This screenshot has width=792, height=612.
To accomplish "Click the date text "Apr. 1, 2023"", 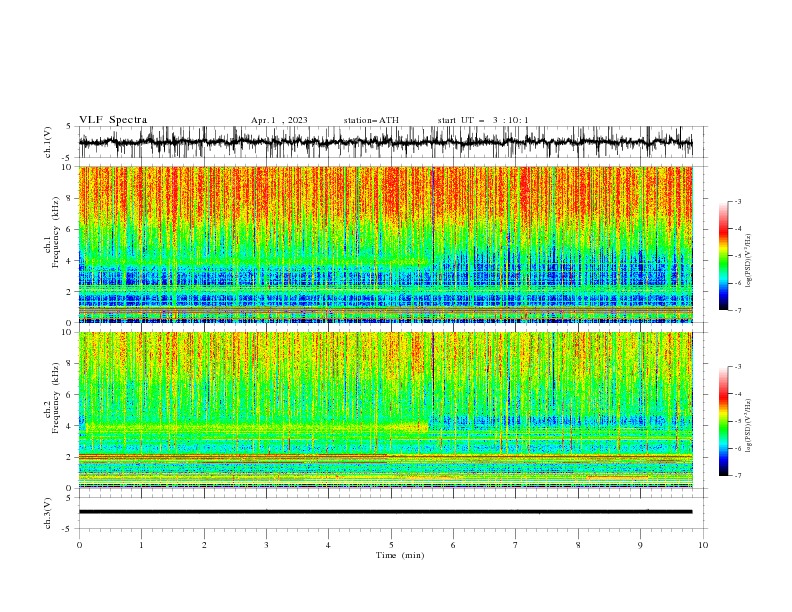I will coord(279,120).
